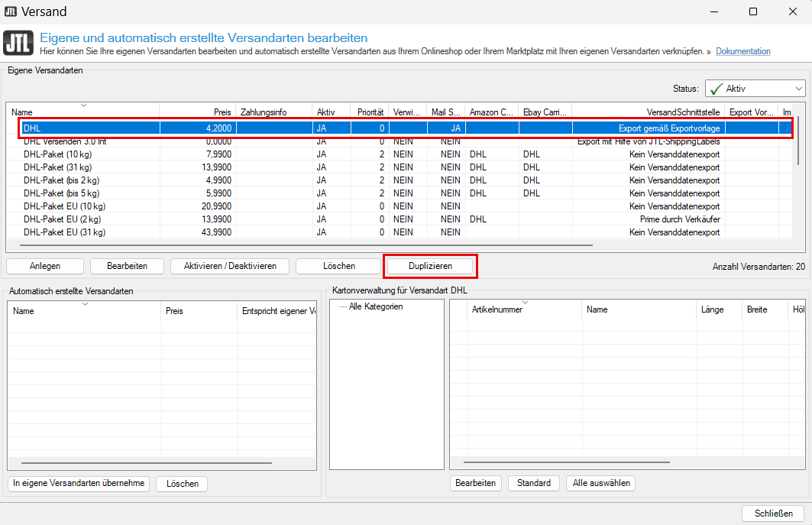
Task: Click the JTL logo icon in header
Action: (x=18, y=44)
